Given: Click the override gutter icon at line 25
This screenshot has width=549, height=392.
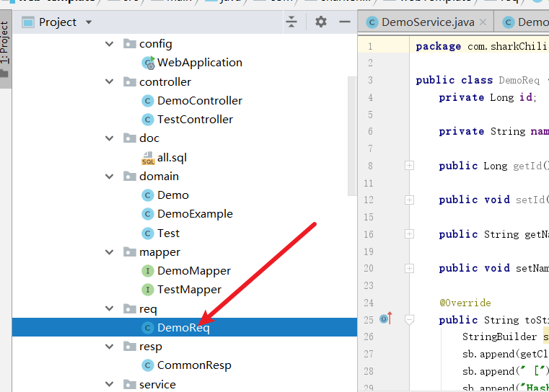Looking at the screenshot, I should click(x=385, y=318).
